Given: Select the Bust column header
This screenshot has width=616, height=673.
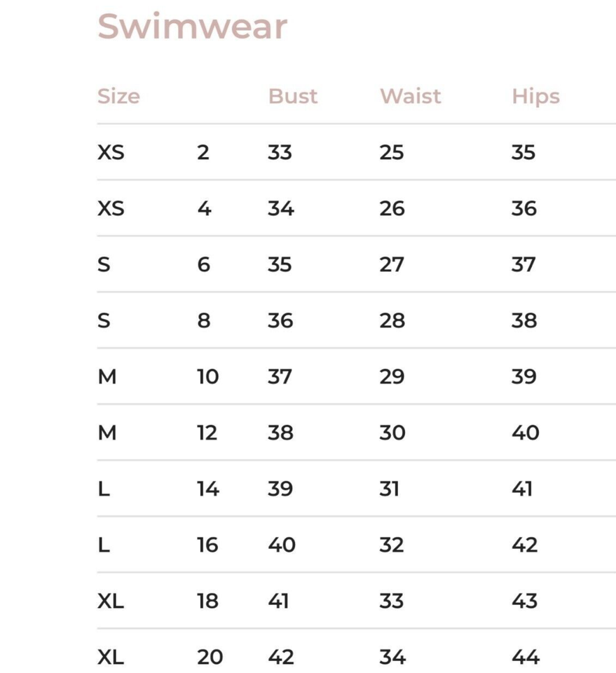Looking at the screenshot, I should [x=292, y=96].
